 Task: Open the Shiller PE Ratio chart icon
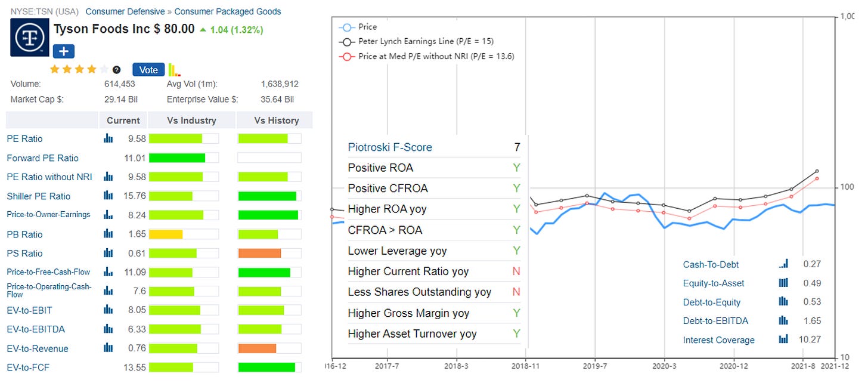point(108,196)
